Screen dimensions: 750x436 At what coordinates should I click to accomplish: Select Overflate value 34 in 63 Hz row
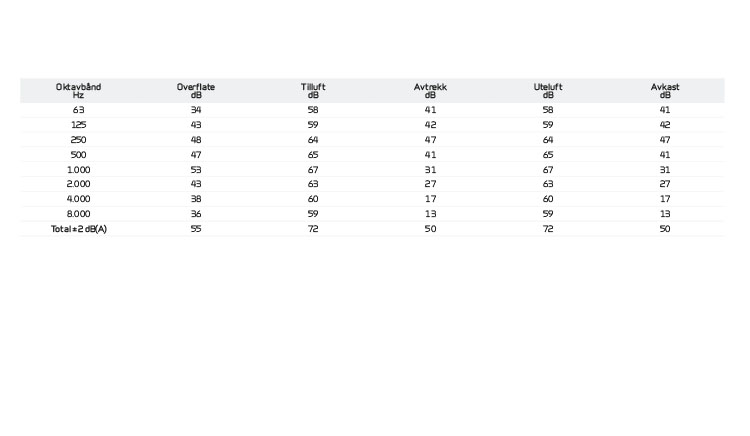pyautogui.click(x=196, y=110)
